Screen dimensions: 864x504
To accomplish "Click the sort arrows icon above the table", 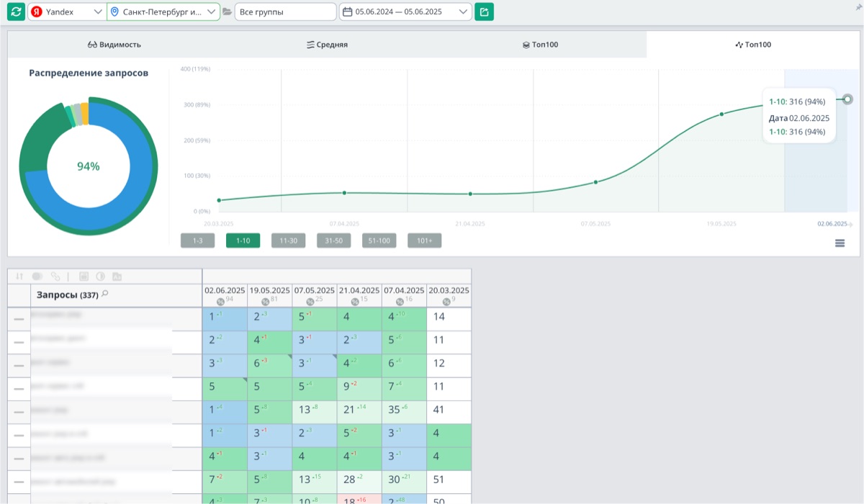I will point(19,276).
